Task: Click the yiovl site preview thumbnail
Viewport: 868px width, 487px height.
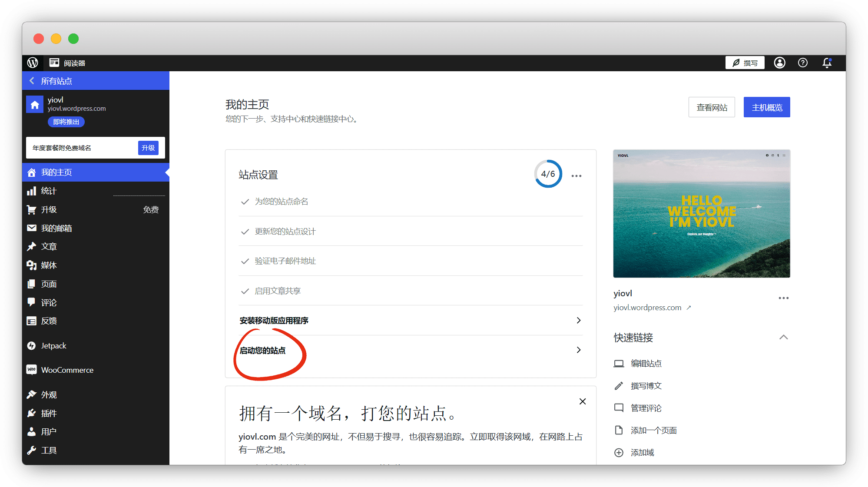Action: (x=701, y=214)
